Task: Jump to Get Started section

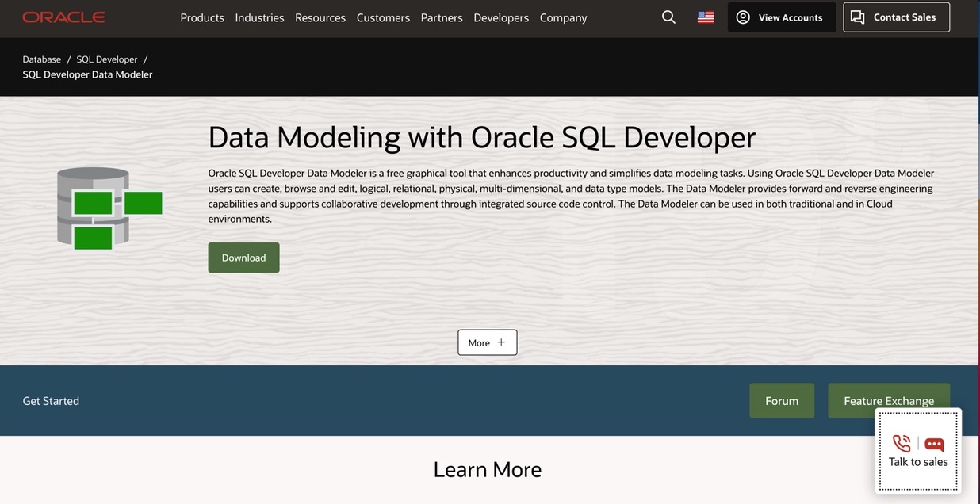Action: (51, 401)
